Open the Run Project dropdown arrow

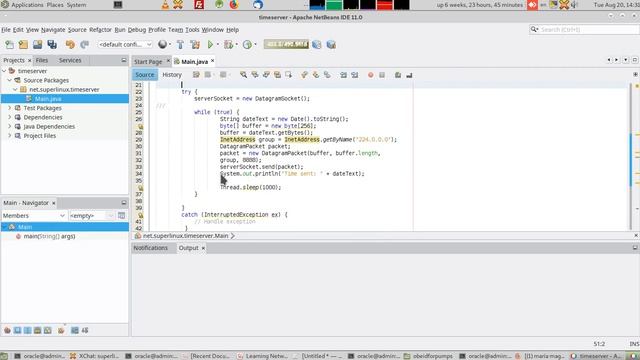pyautogui.click(x=218, y=44)
